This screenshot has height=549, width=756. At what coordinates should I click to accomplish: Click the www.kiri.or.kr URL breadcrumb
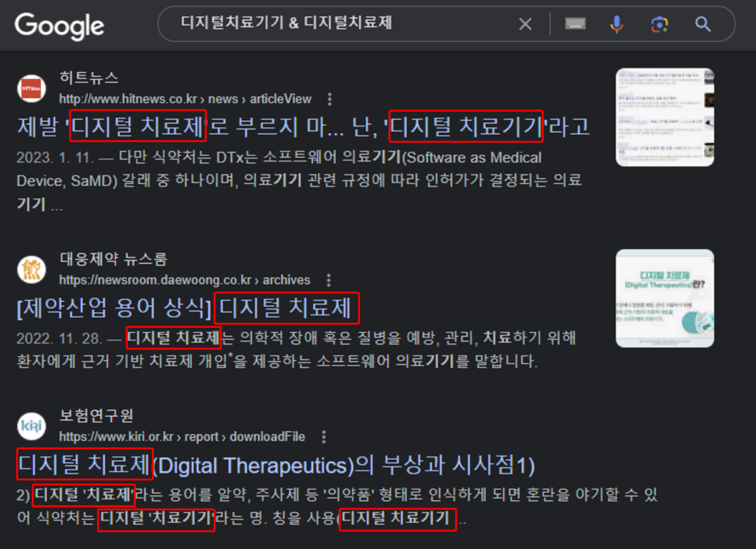pyautogui.click(x=182, y=437)
